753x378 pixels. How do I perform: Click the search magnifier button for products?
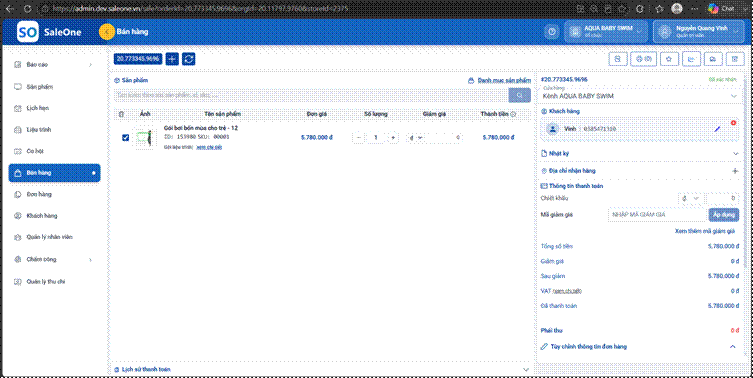coord(519,96)
